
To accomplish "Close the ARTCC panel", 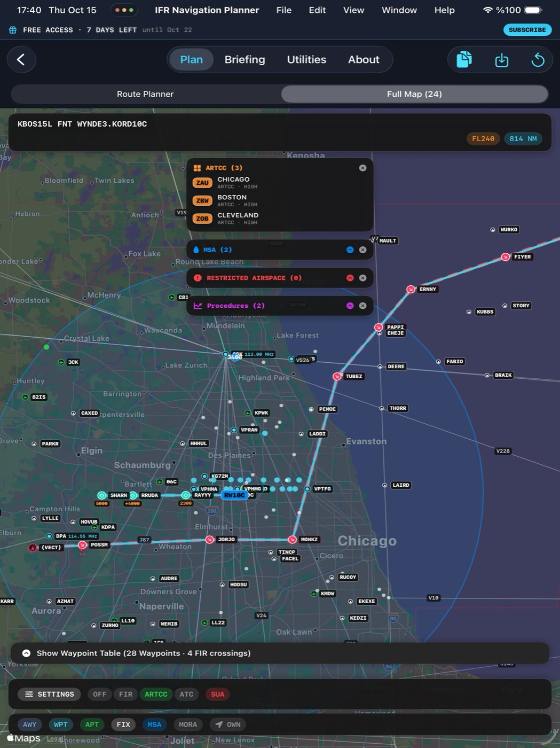I will (x=362, y=168).
